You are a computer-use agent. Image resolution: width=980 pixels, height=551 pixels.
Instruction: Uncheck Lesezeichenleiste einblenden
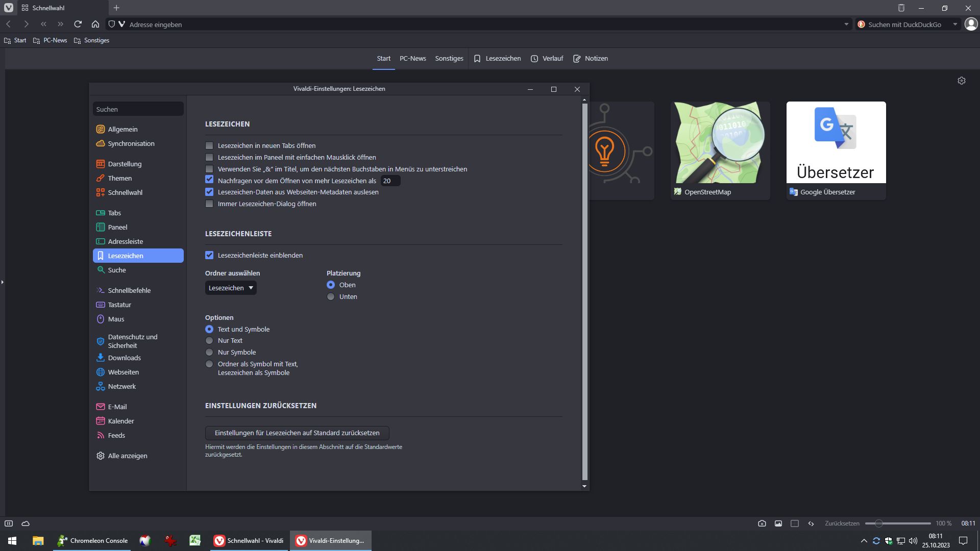[x=209, y=256]
